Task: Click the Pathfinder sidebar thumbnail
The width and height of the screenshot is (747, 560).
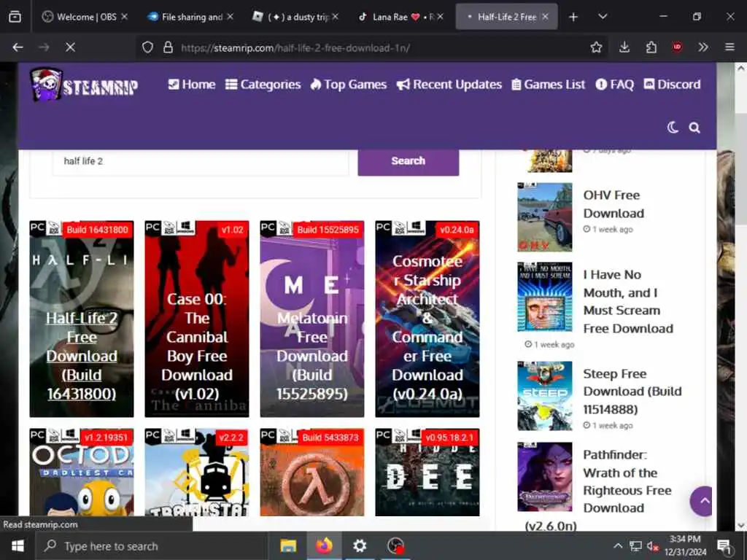Action: pos(544,477)
